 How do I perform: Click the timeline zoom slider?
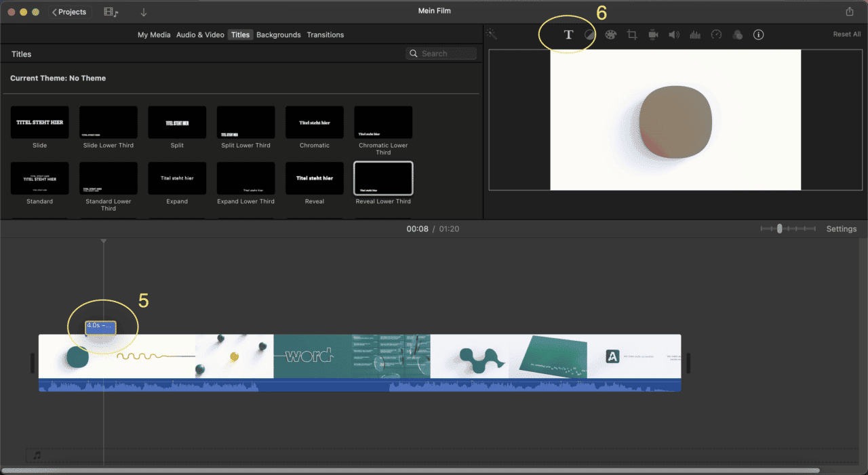(x=780, y=229)
